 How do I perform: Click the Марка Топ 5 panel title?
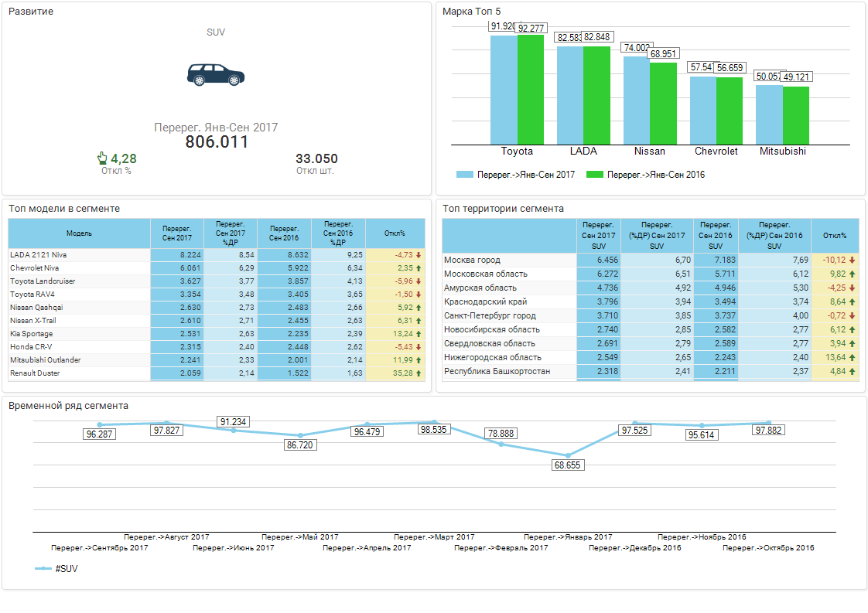coord(472,11)
